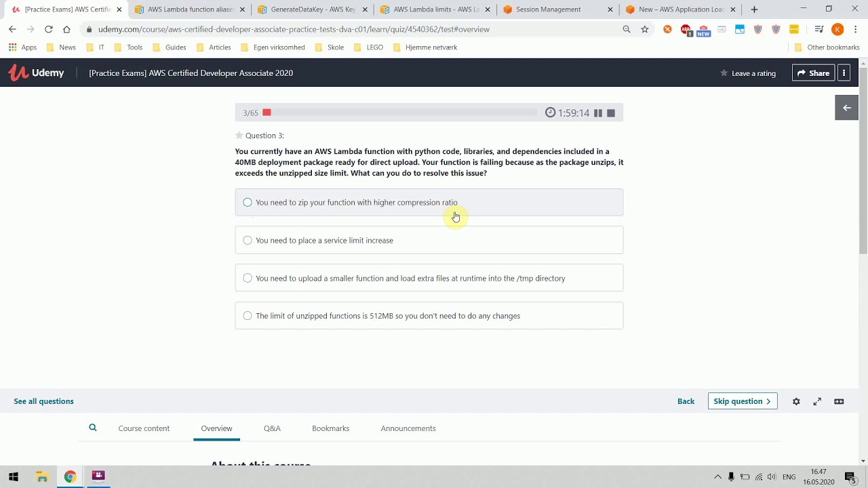Open Egen virksomhed bookmarks folder

tap(273, 47)
